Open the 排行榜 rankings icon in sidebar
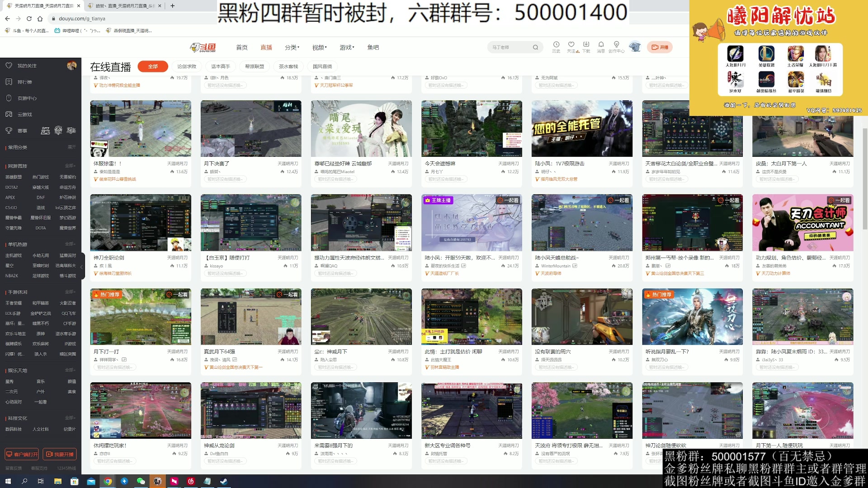This screenshot has height=488, width=868. click(x=8, y=82)
